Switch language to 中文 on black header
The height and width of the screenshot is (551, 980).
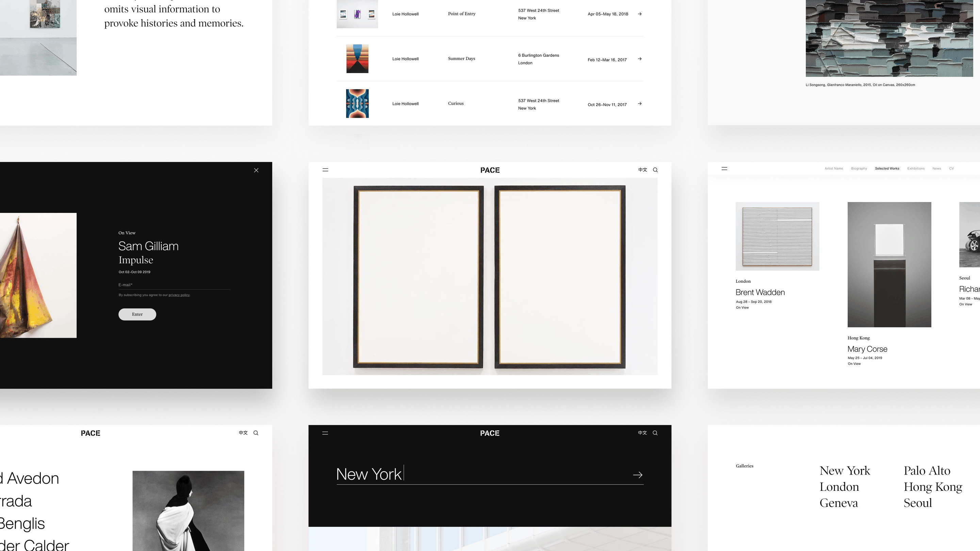642,433
